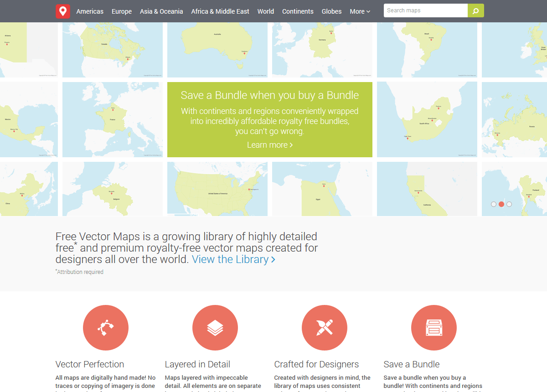Click the Layered in Detail heading

tap(197, 364)
